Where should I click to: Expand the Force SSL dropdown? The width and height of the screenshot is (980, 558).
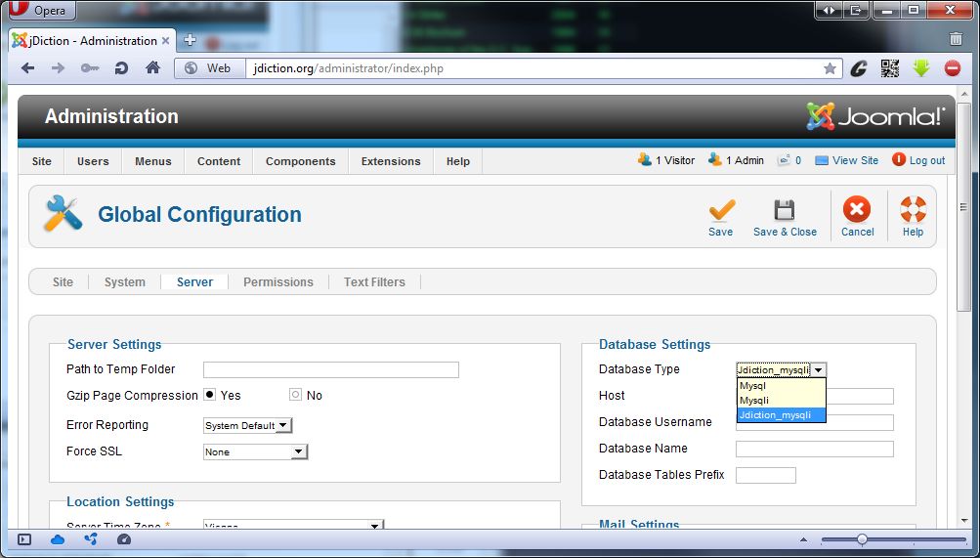(x=255, y=451)
